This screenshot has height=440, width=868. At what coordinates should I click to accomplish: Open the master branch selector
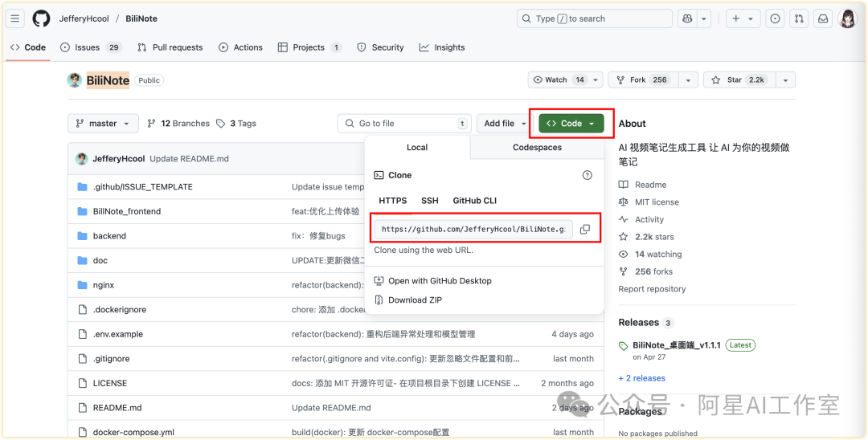[102, 124]
